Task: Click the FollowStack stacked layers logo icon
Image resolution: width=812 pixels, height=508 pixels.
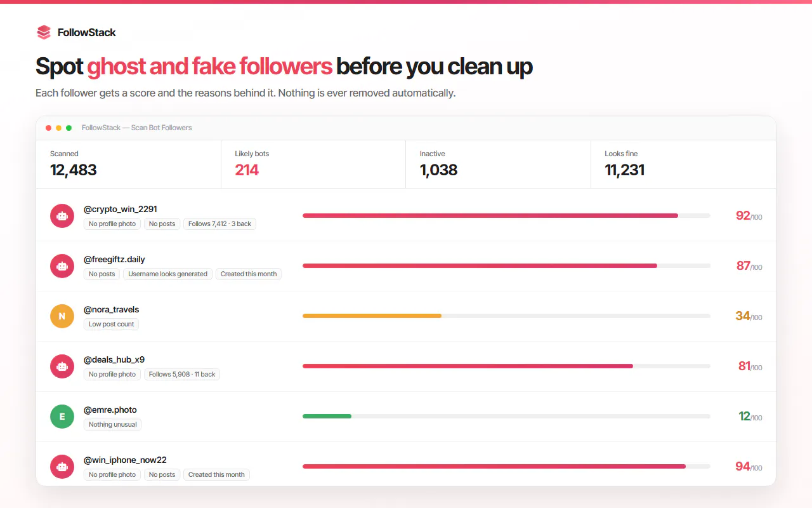Action: [x=44, y=32]
